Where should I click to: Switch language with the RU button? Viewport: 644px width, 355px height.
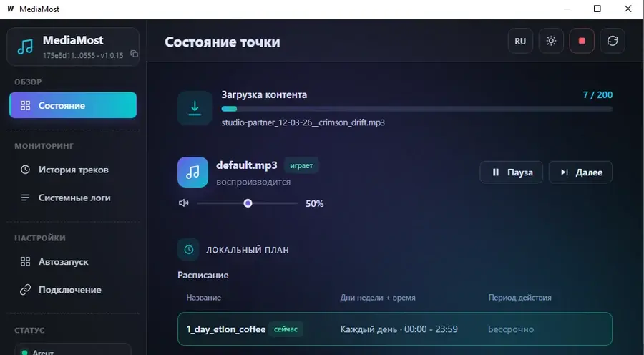click(x=520, y=41)
